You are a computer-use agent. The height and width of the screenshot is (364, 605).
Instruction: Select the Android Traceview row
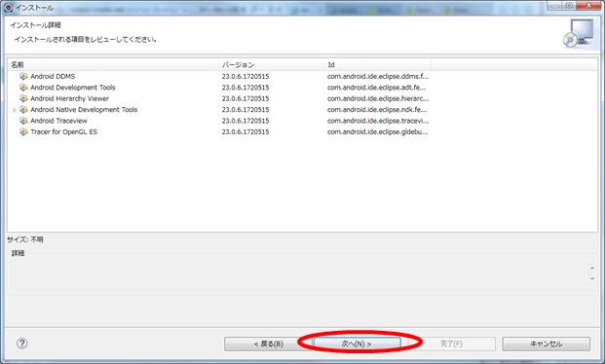(x=302, y=121)
